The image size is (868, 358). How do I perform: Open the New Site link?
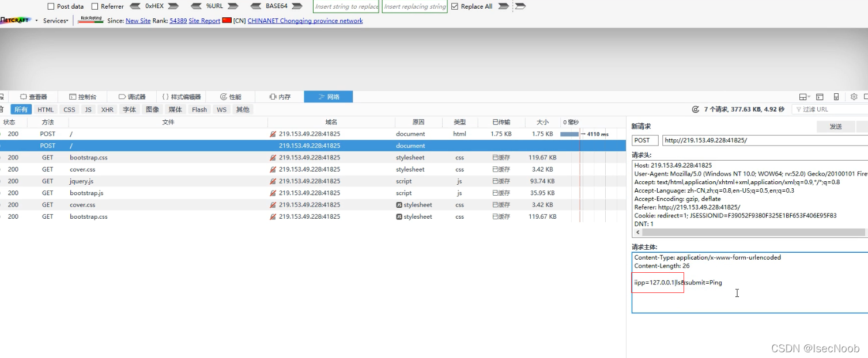138,21
